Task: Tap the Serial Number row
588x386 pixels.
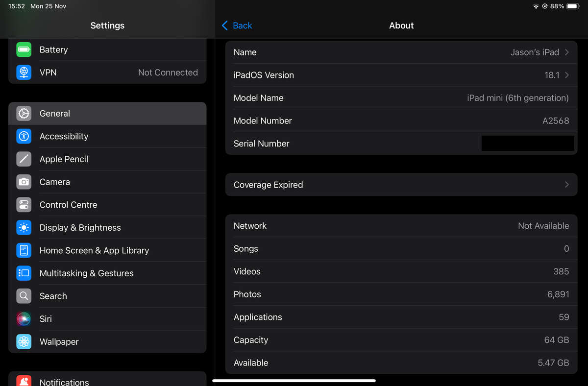Action: (401, 143)
